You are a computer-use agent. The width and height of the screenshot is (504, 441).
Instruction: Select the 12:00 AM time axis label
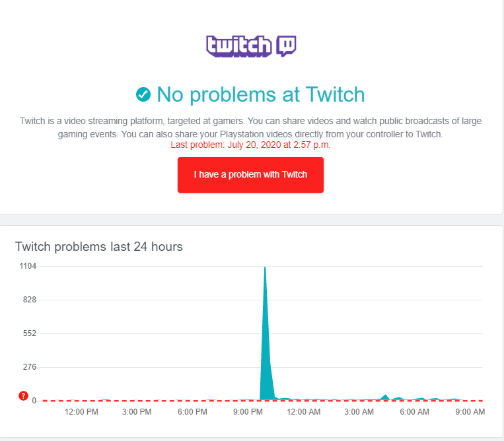click(304, 412)
